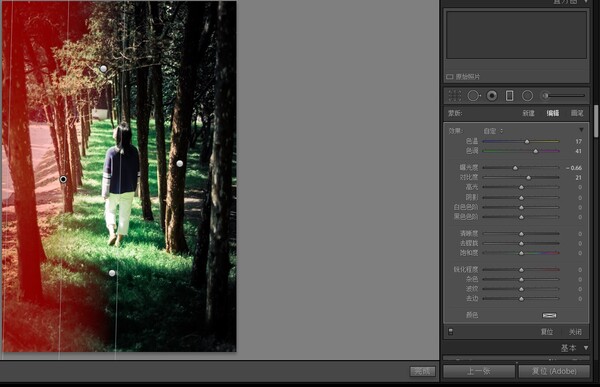Click 关闭 to close the filter panel
Screen dimensions: 600x387
(575, 332)
